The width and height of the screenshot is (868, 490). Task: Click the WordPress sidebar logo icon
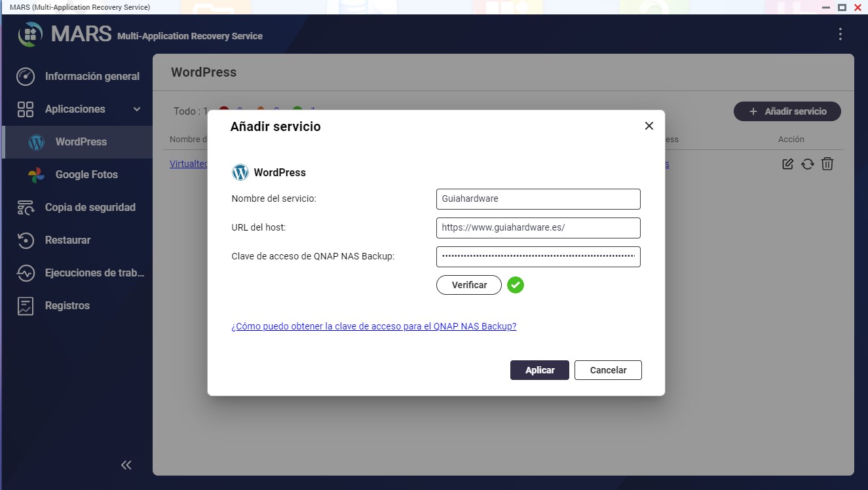[x=36, y=142]
